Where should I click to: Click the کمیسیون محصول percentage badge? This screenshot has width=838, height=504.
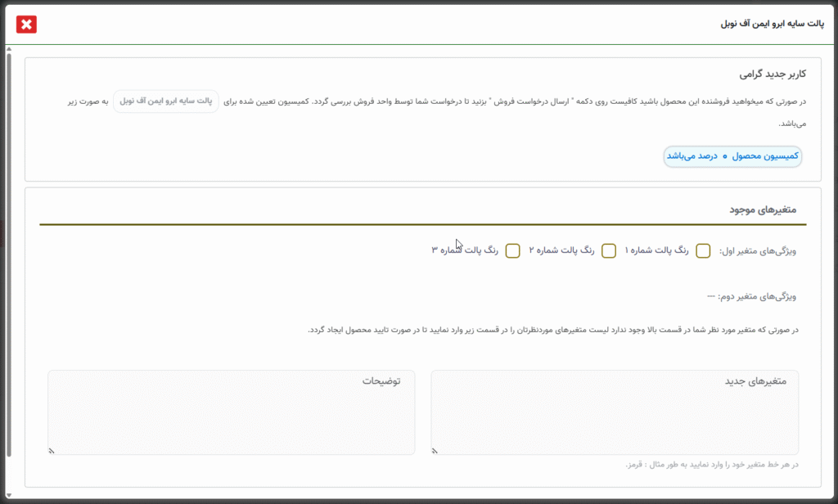point(732,156)
